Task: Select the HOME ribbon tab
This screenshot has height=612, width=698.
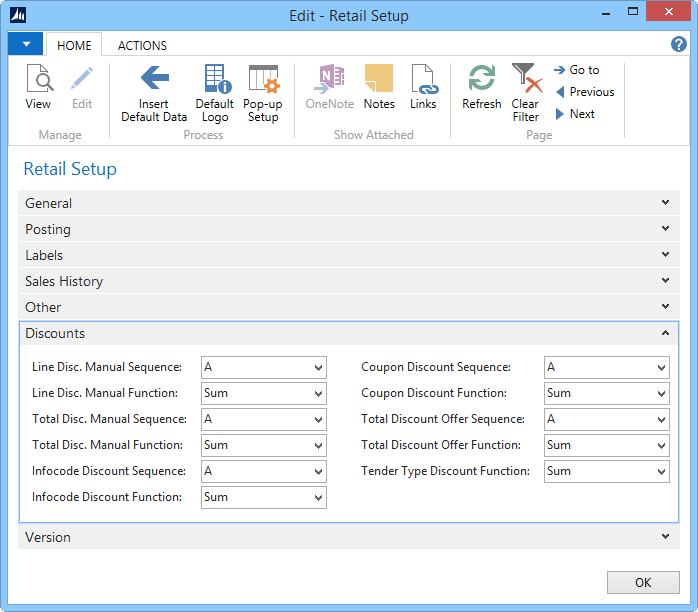Action: [74, 45]
